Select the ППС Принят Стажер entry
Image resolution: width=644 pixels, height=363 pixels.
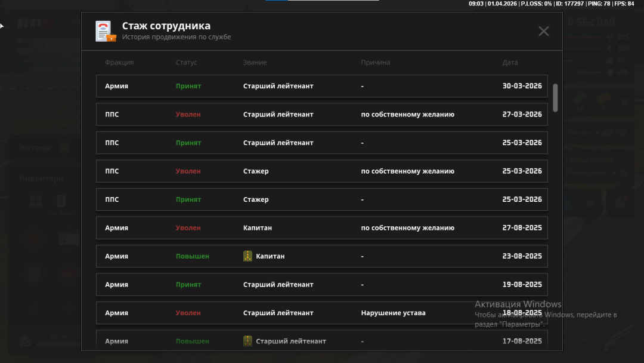321,199
